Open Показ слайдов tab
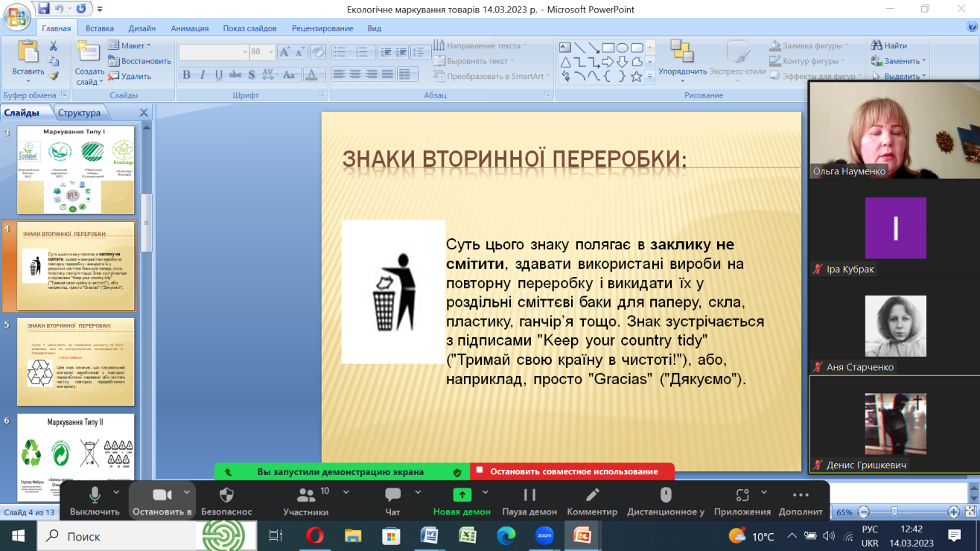980x551 pixels. [249, 28]
